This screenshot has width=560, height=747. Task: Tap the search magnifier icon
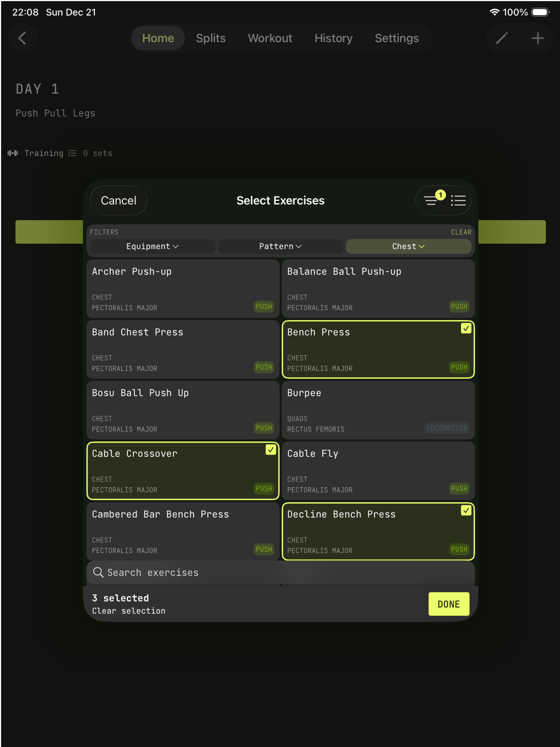coord(98,572)
